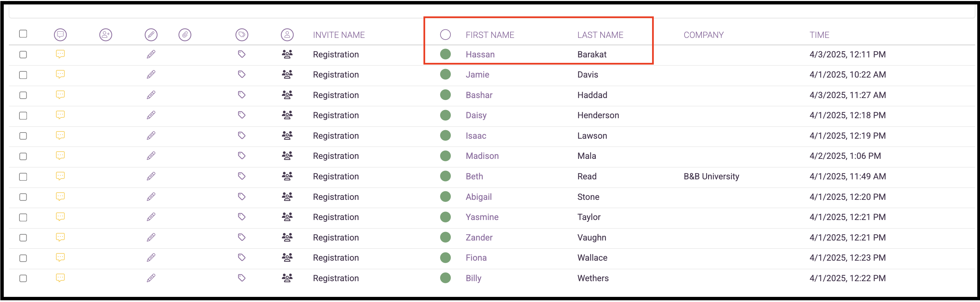Screen dimensions: 980x302
Task: Click the comment icon in the header row
Action: [60, 35]
